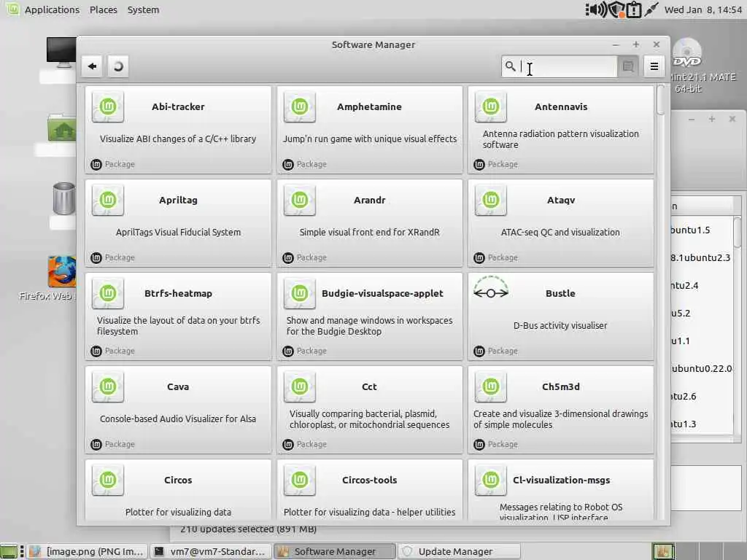The height and width of the screenshot is (560, 747).
Task: Click the battery notification tray icon
Action: [x=634, y=9]
